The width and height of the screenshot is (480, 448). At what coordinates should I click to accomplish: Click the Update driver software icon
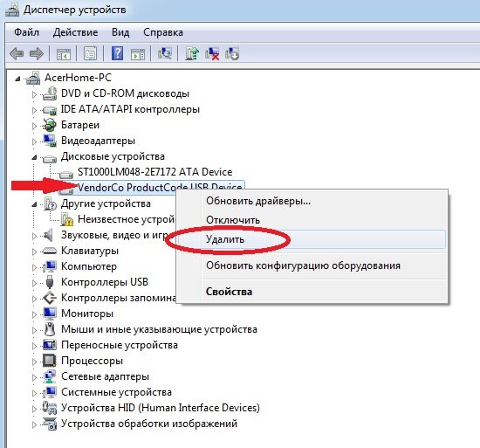tap(192, 53)
